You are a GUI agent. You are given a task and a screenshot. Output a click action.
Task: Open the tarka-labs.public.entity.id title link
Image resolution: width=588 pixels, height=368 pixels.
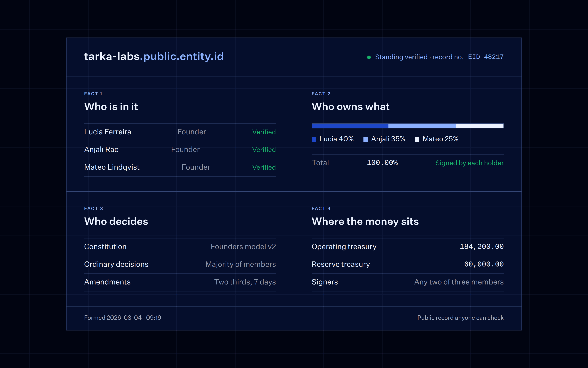[x=154, y=56]
